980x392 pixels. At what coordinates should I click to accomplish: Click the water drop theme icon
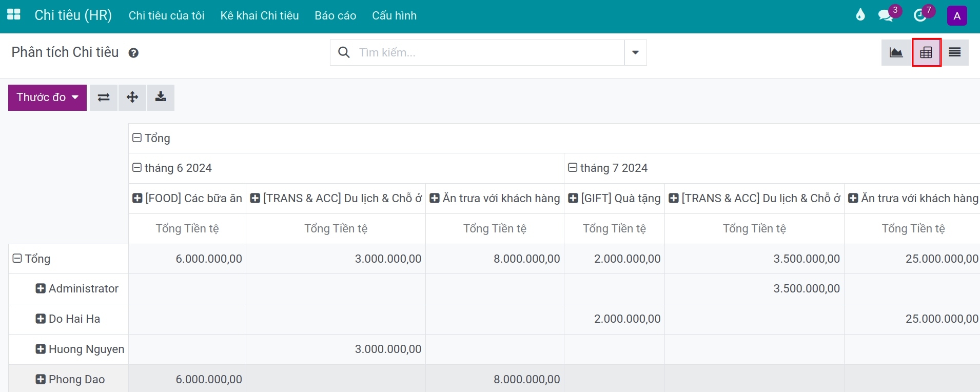pos(860,15)
